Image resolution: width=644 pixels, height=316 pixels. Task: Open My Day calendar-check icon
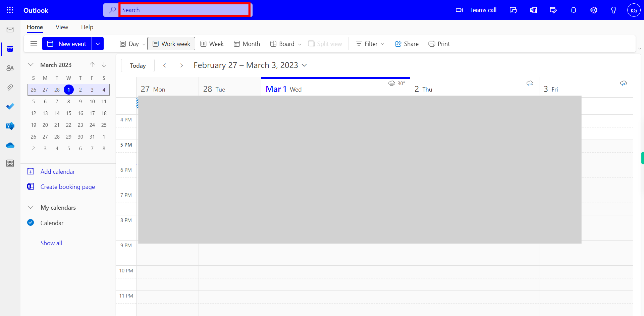point(553,10)
